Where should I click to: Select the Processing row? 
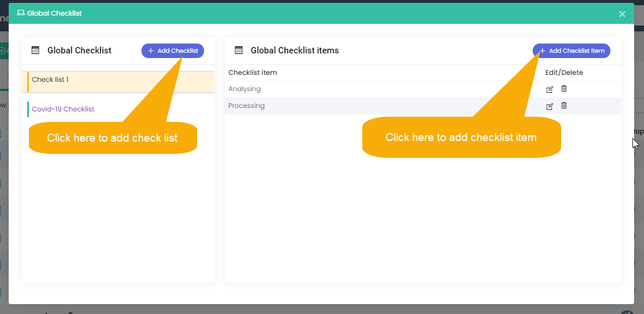coord(423,106)
